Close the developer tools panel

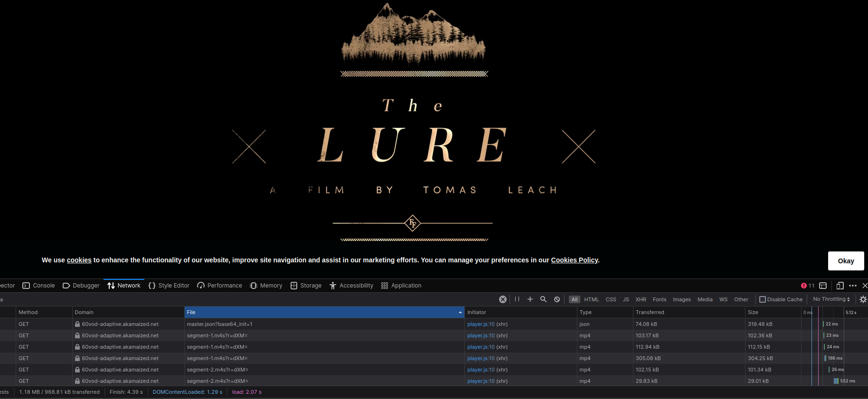865,286
